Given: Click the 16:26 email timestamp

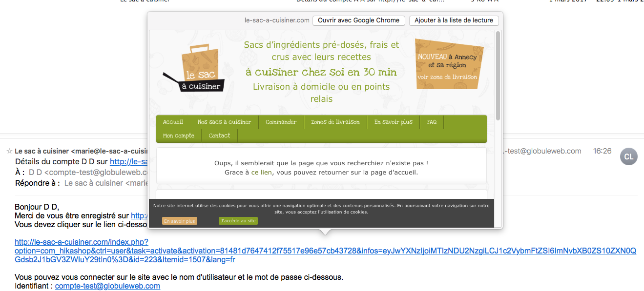Looking at the screenshot, I should [602, 151].
